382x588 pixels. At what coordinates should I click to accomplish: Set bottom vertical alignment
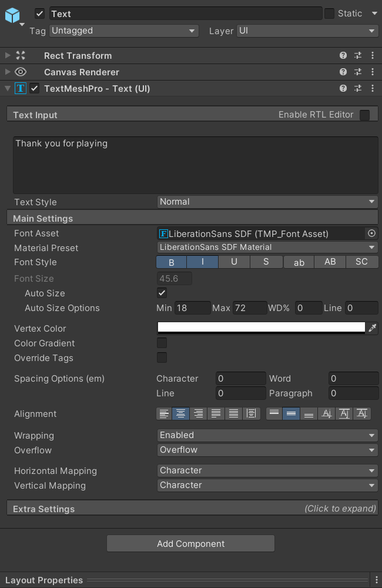coord(309,413)
